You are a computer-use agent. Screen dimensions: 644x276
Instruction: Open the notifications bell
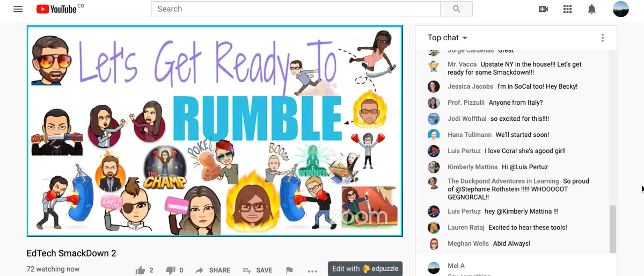click(x=592, y=9)
